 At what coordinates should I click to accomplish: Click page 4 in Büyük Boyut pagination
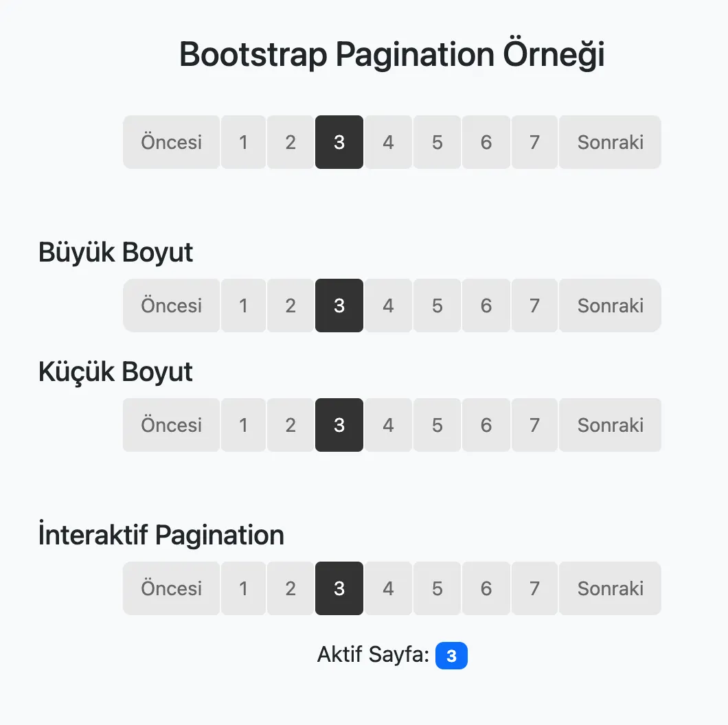pyautogui.click(x=388, y=306)
